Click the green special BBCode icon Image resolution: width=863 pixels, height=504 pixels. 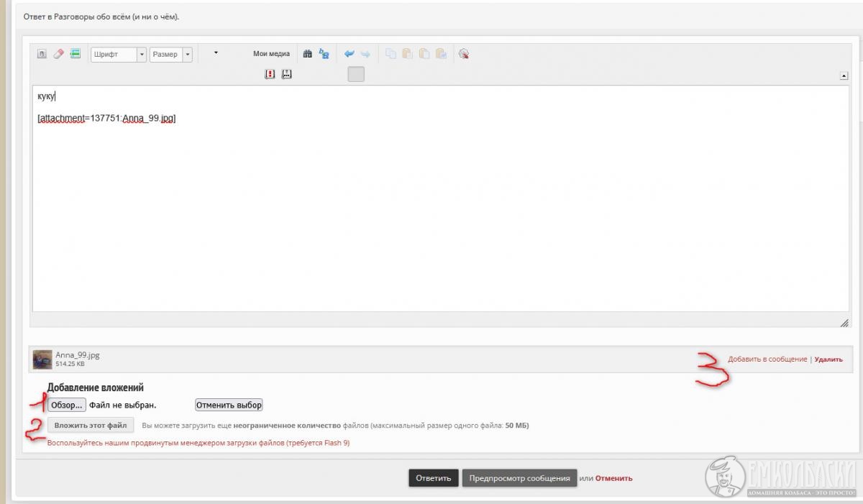pyautogui.click(x=76, y=54)
